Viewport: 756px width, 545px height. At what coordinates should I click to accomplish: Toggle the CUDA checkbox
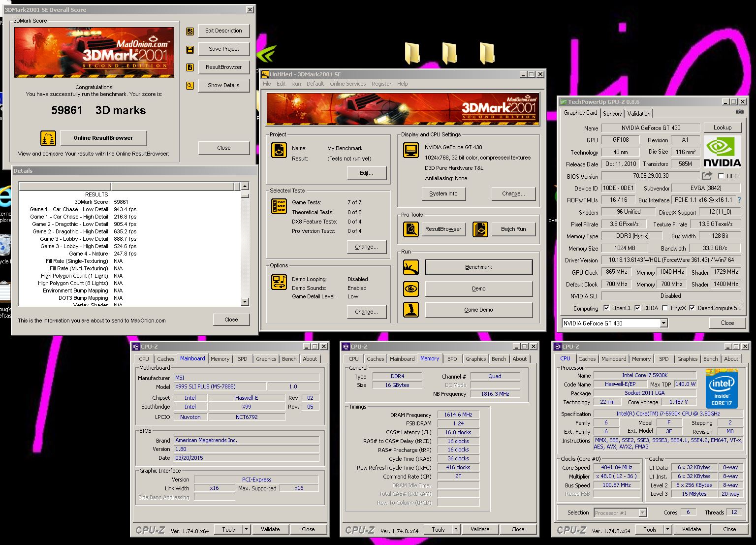tap(637, 308)
